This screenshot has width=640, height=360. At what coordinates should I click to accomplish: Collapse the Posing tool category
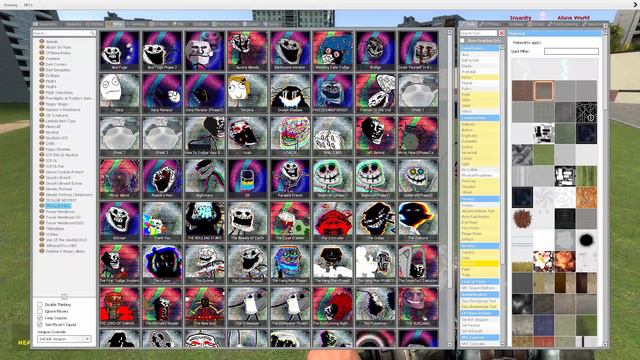[480, 199]
